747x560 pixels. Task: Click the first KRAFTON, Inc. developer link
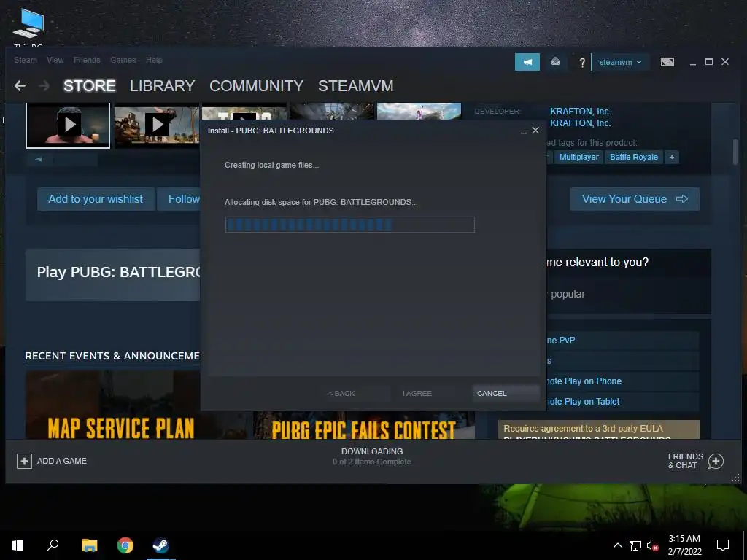coord(580,112)
